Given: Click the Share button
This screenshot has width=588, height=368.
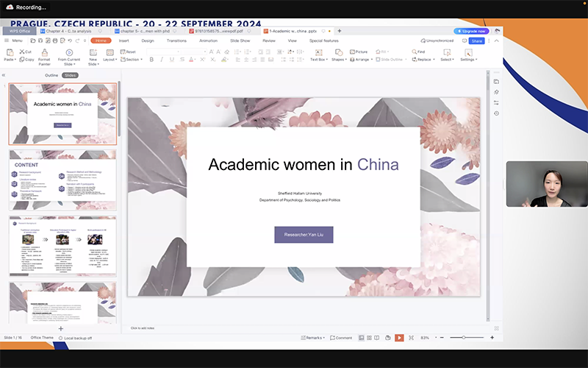Looking at the screenshot, I should tap(477, 41).
